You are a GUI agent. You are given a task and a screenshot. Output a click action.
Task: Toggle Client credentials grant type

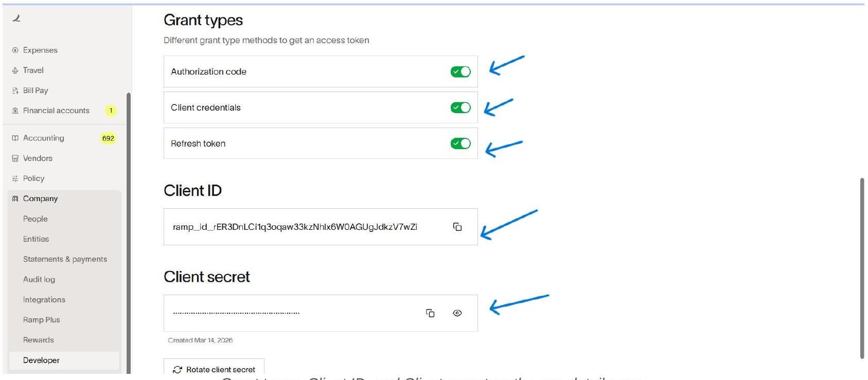[x=460, y=107]
